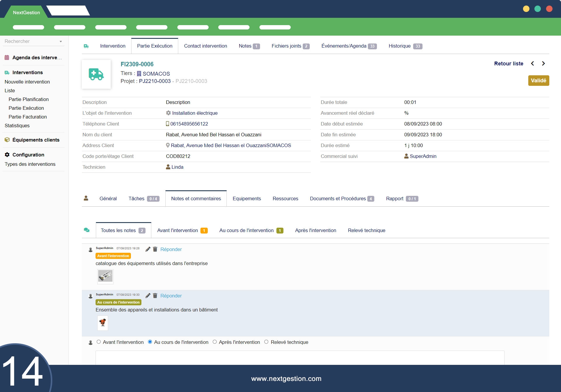
Task: Click the Retour liste link
Action: (508, 64)
